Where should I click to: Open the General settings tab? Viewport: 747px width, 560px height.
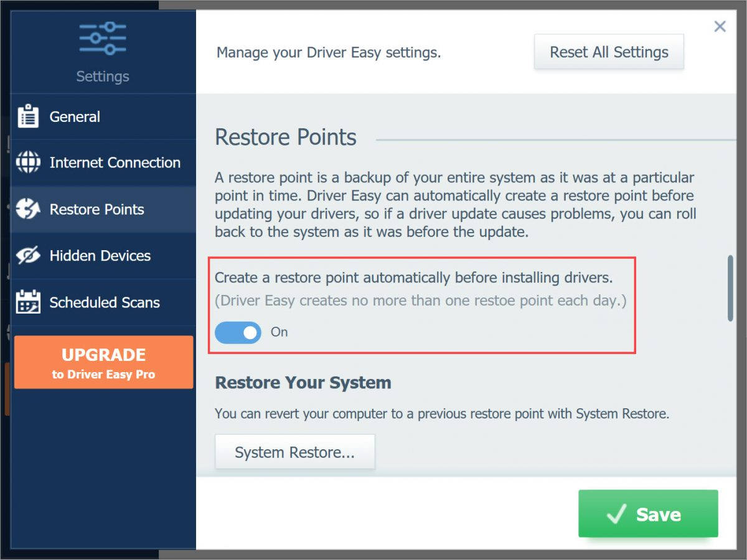coord(103,116)
